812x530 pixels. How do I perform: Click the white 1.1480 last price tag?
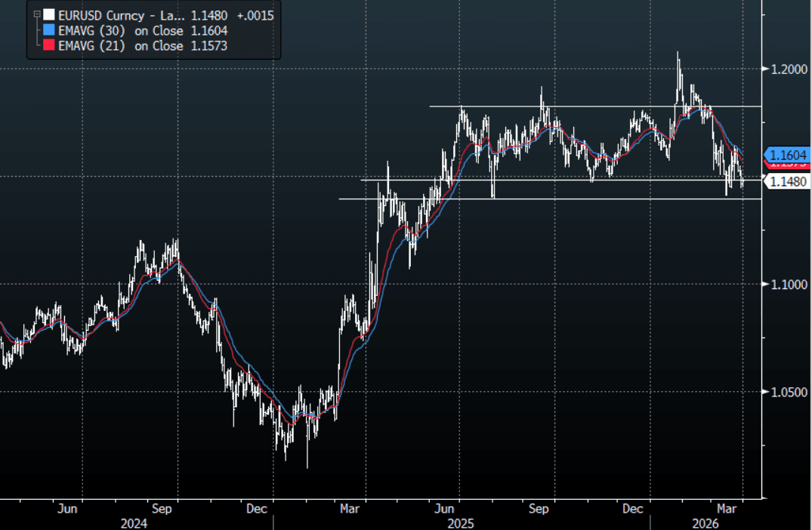pos(789,181)
